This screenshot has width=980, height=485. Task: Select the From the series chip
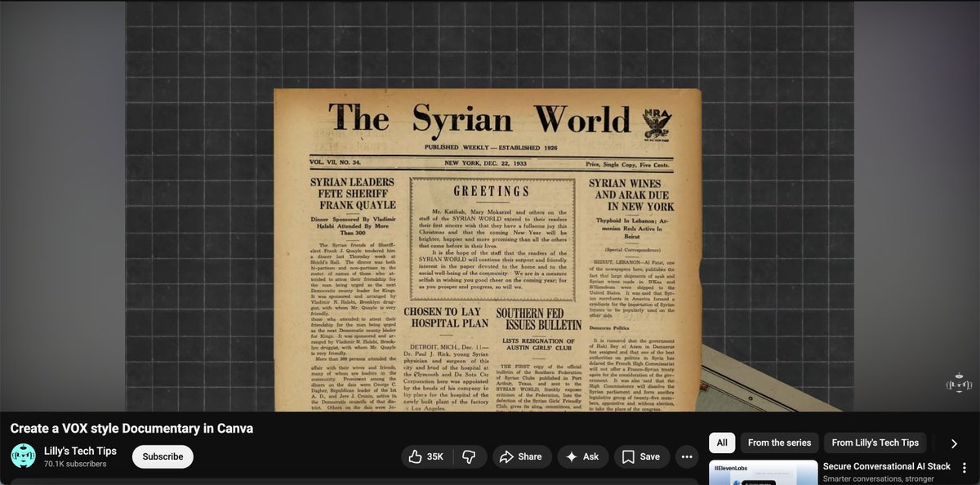point(779,443)
